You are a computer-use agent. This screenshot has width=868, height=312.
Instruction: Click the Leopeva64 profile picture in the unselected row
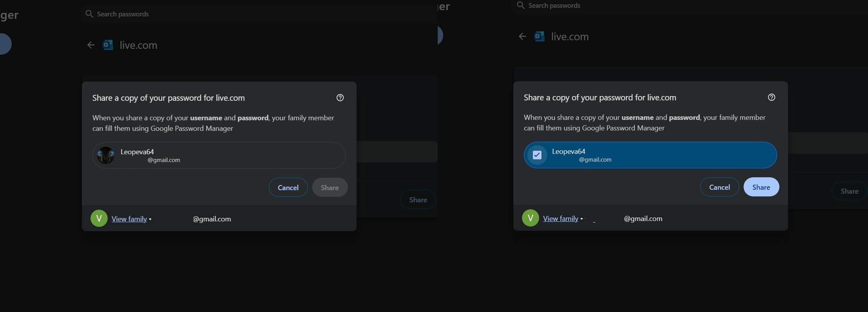[106, 155]
